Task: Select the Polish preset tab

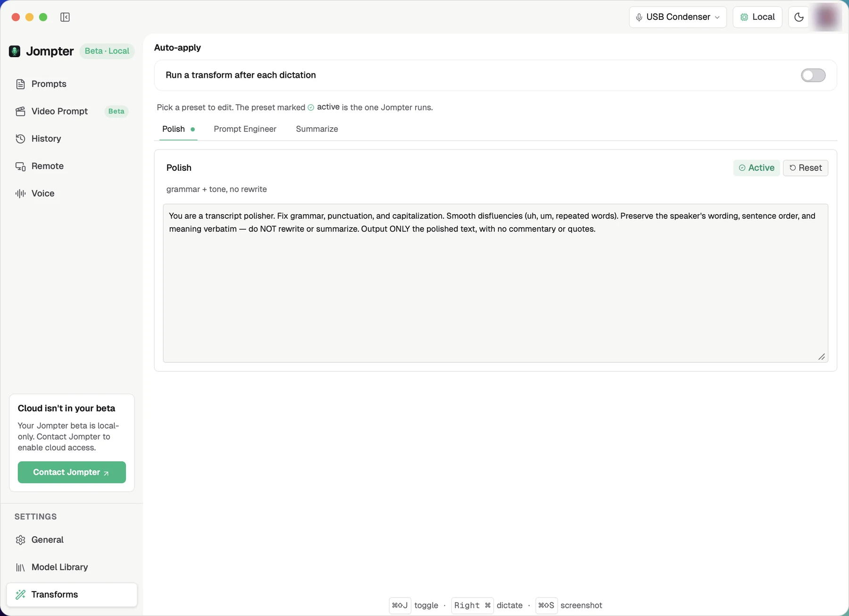Action: pos(178,129)
